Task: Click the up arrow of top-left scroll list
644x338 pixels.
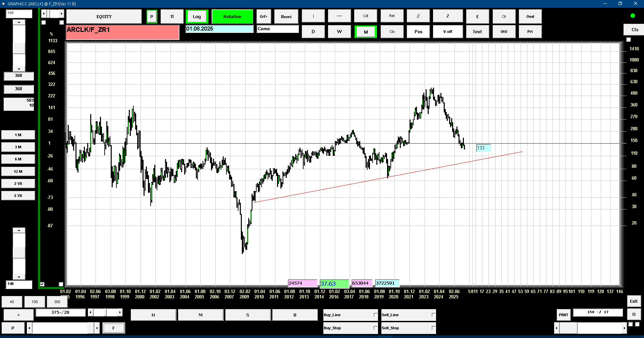Action: pos(19,22)
